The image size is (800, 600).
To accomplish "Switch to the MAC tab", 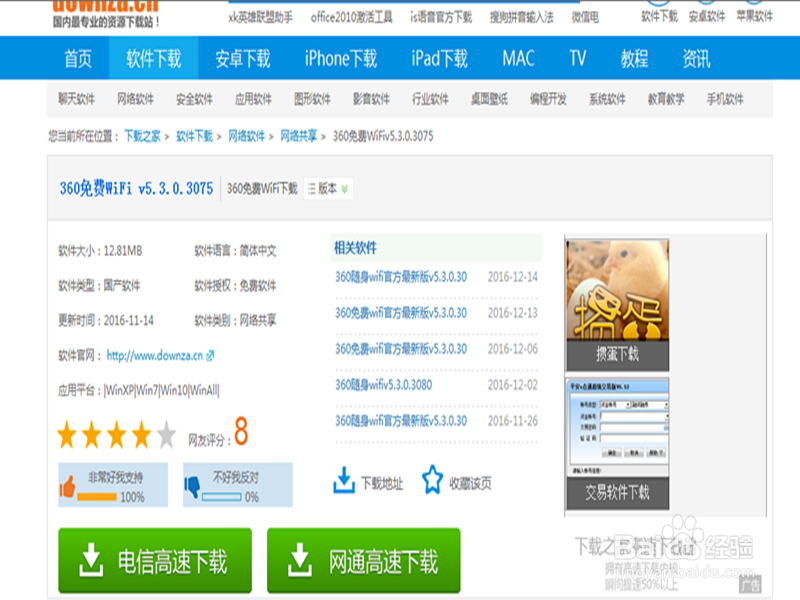I will pyautogui.click(x=518, y=58).
